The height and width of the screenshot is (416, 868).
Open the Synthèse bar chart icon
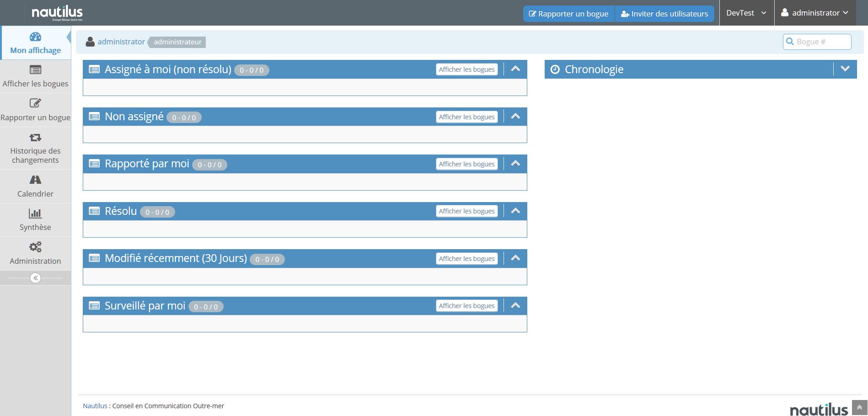[x=35, y=213]
